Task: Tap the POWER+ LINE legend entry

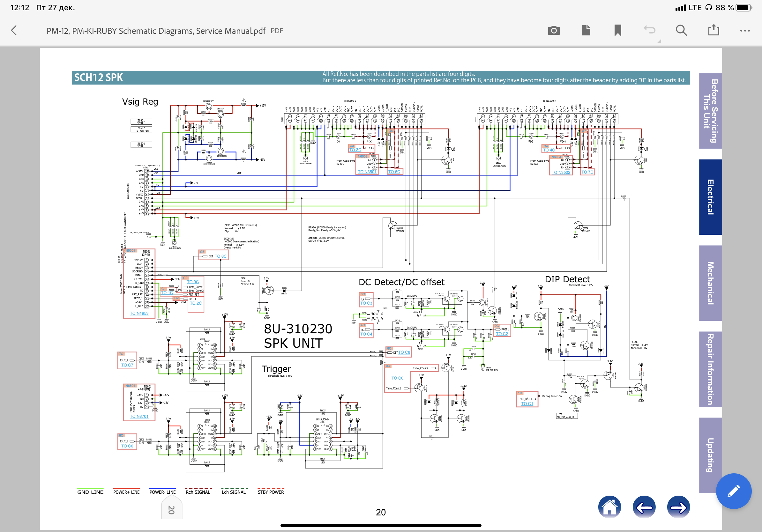Action: 126,491
